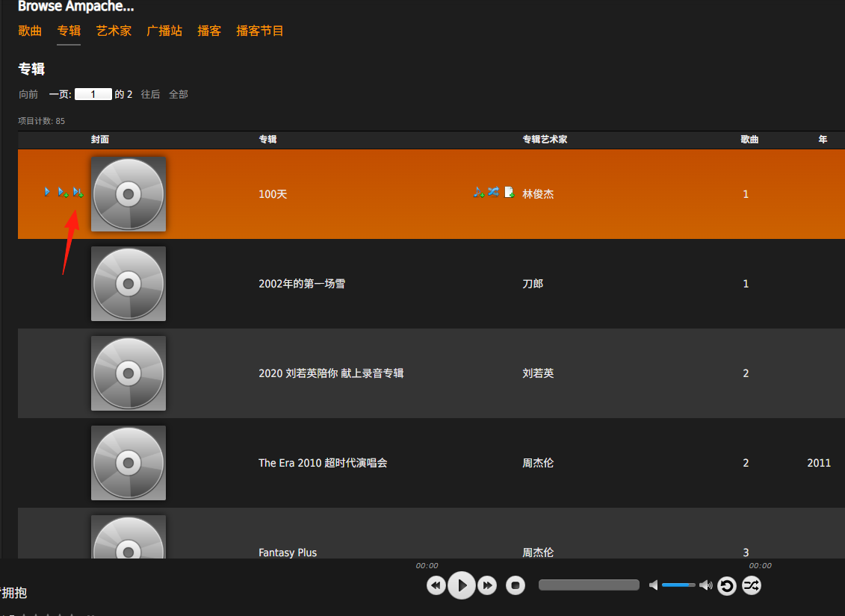Sort by the 专辑艺术家 column header

click(545, 140)
